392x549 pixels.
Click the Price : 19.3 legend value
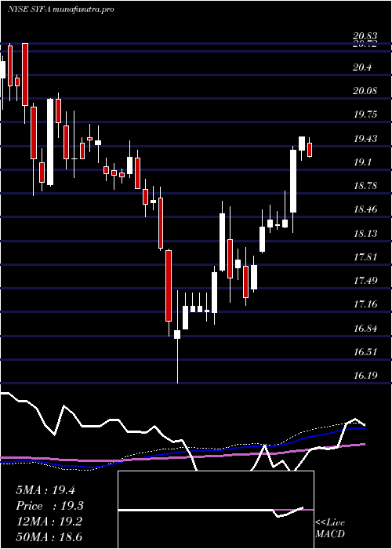point(49,506)
